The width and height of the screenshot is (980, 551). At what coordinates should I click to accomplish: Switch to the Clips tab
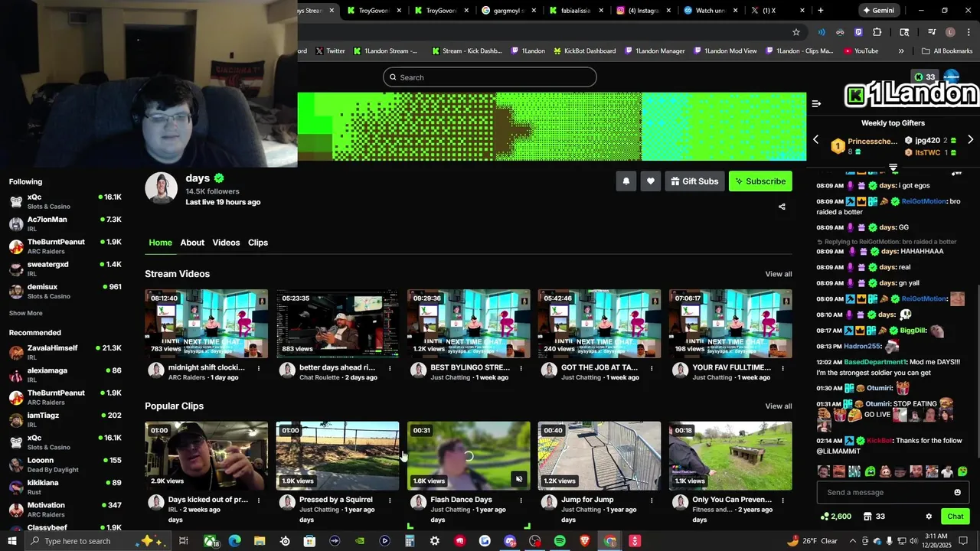click(258, 243)
